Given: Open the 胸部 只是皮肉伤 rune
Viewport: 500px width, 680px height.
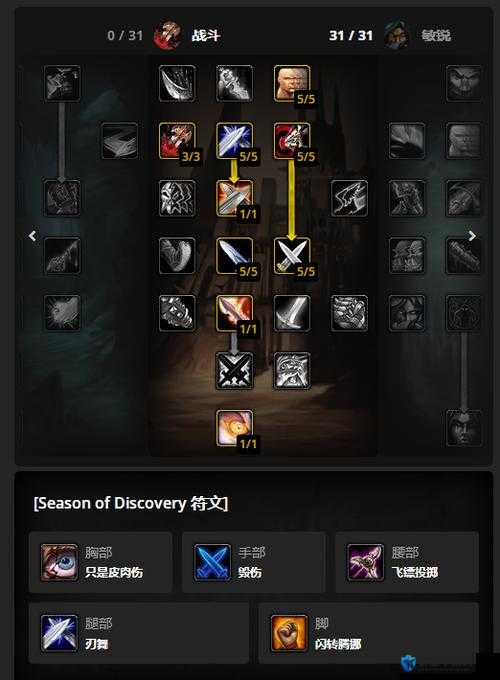Looking at the screenshot, I should click(100, 562).
